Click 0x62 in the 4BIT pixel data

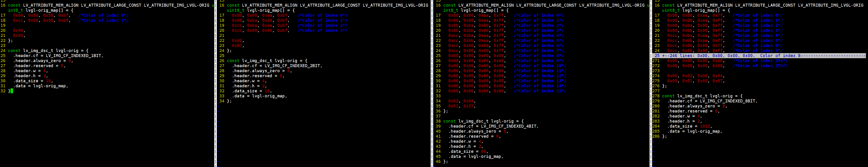[453, 101]
